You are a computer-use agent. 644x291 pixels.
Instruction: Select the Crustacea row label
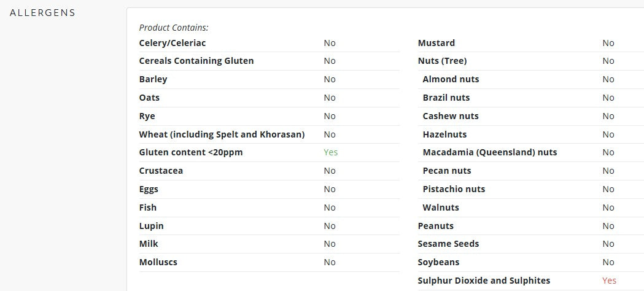tap(161, 171)
